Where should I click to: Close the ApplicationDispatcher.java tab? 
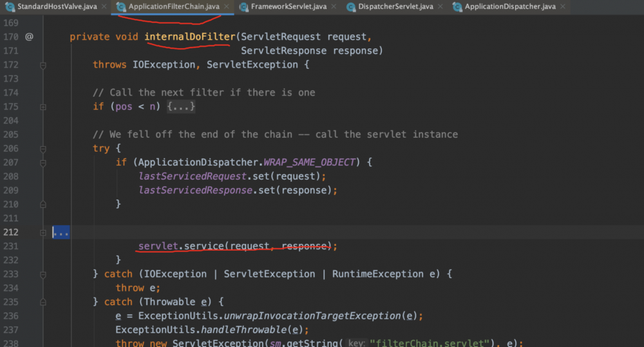pos(563,6)
